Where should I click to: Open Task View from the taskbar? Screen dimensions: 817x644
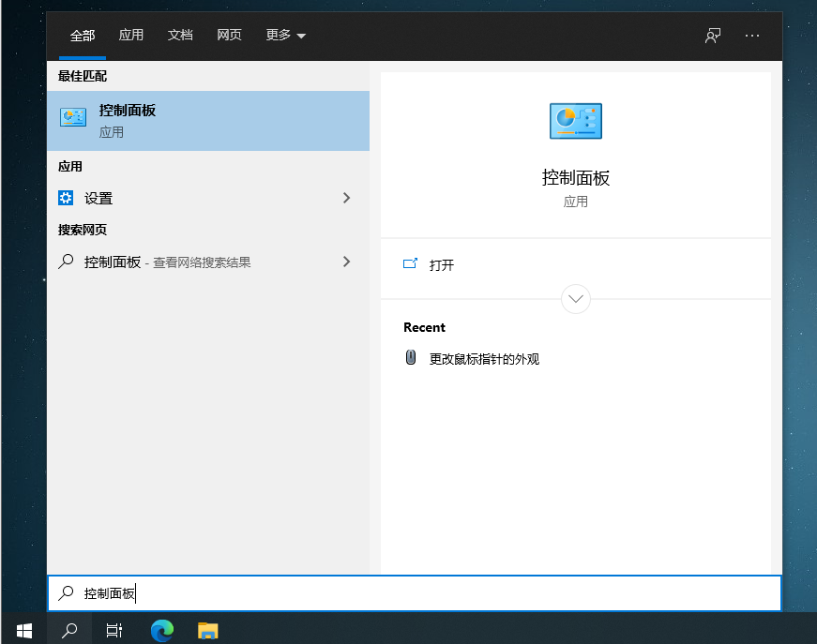tap(113, 630)
